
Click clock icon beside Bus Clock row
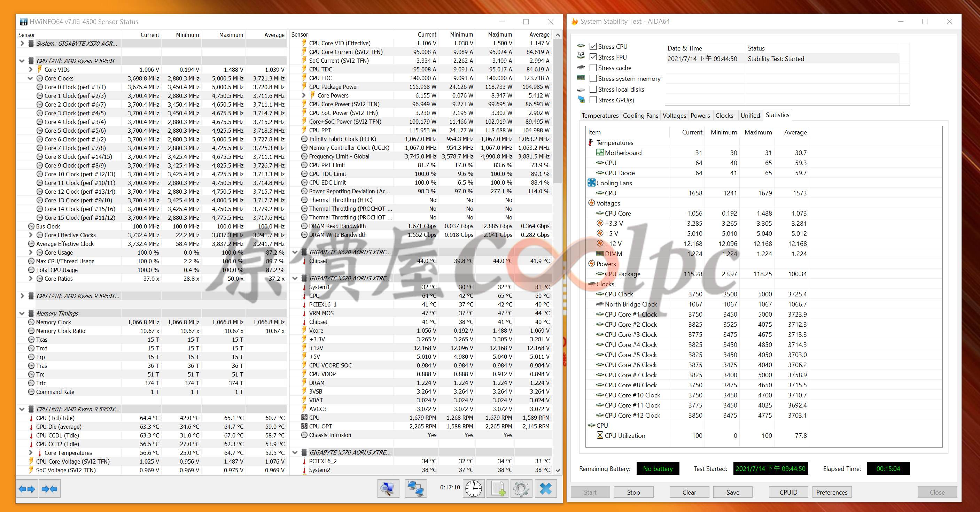(x=31, y=226)
